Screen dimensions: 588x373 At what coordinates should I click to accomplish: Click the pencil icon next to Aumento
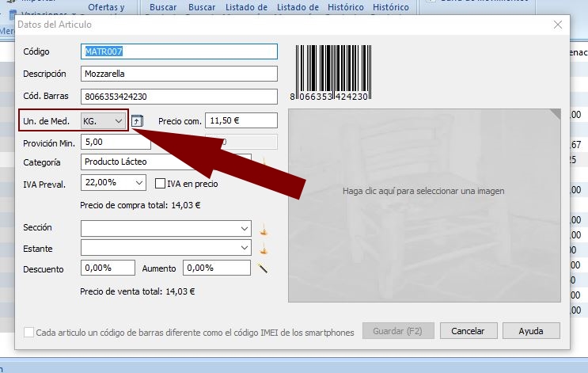[263, 268]
